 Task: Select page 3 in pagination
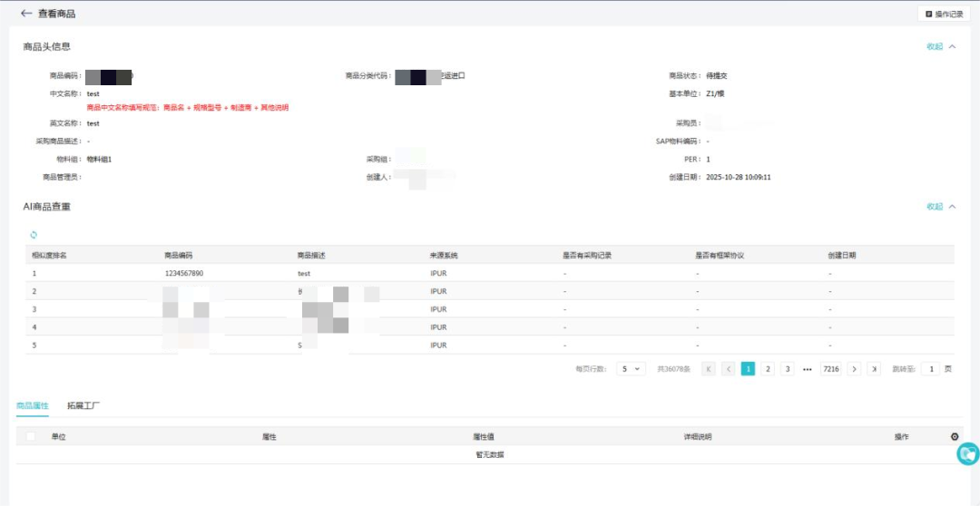click(x=787, y=369)
